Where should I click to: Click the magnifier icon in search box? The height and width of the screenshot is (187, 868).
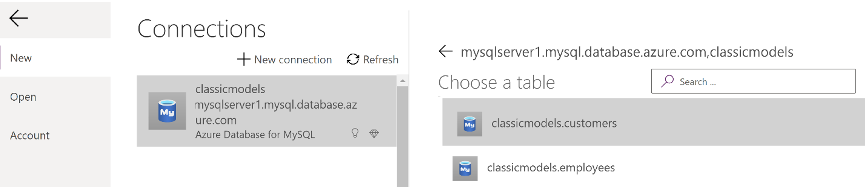click(x=667, y=81)
